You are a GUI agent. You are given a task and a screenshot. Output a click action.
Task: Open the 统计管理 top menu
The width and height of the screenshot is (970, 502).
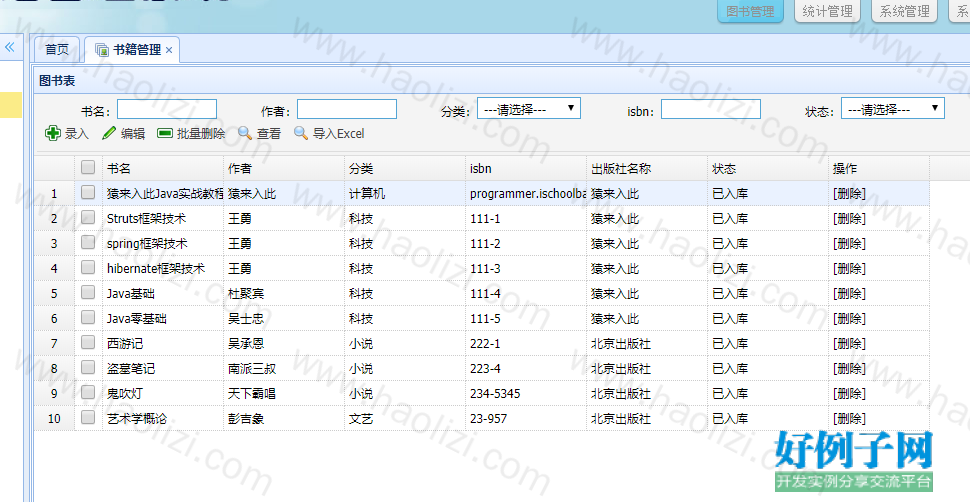pos(827,11)
